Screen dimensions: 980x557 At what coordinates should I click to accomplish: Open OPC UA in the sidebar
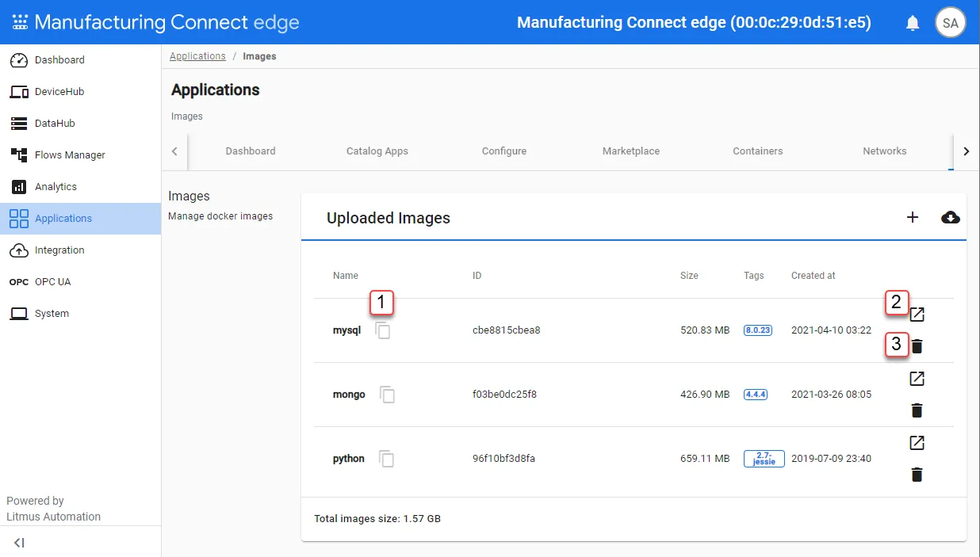click(53, 282)
